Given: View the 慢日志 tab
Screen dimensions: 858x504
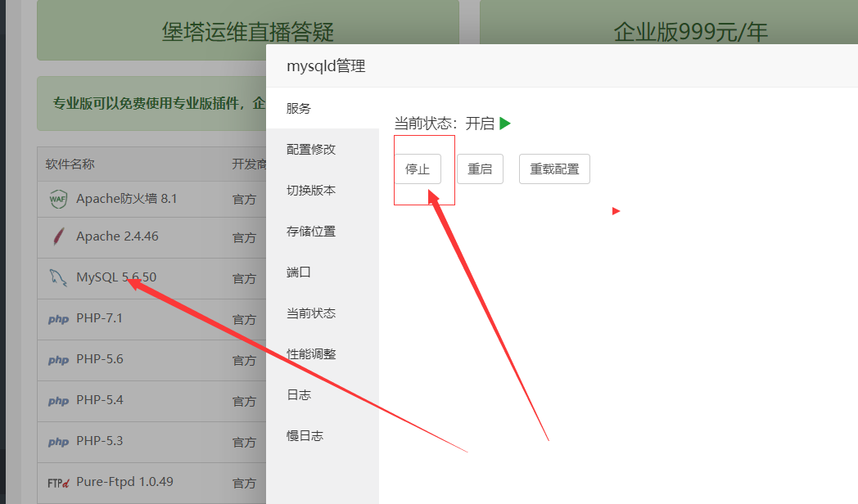Looking at the screenshot, I should (x=323, y=435).
